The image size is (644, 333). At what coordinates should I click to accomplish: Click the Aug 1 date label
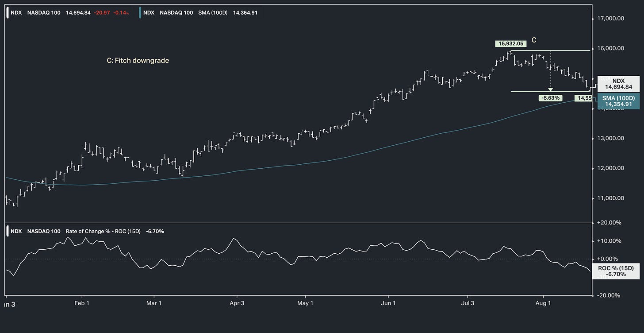pos(543,303)
